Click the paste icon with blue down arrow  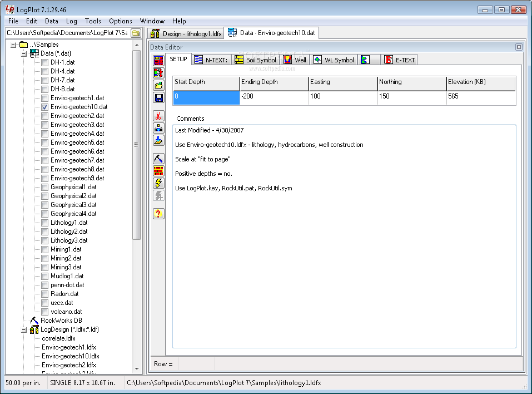point(158,140)
